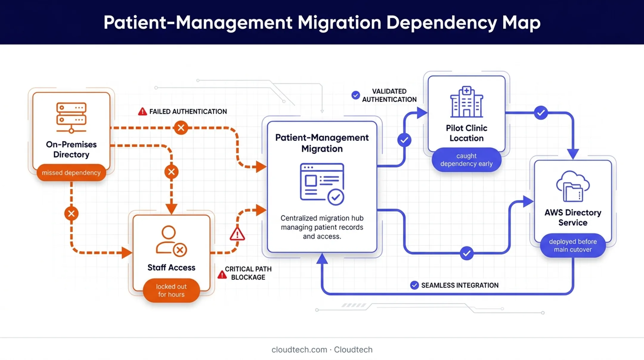644x360 pixels.
Task: Click the On-Premises Directory server icon
Action: point(71,118)
